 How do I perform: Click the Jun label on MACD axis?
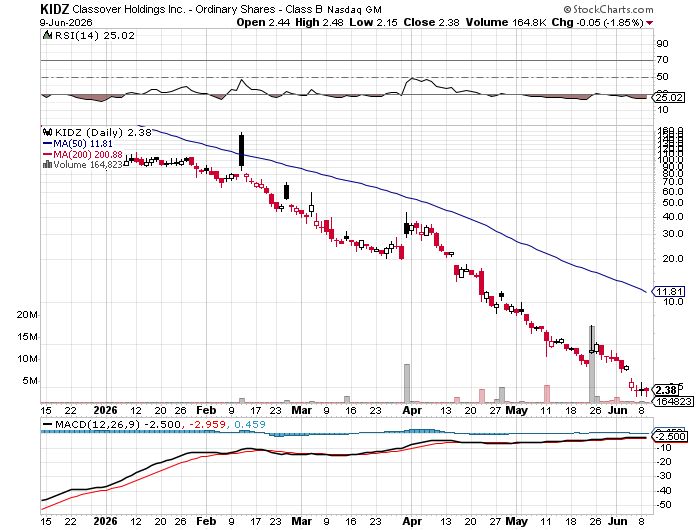point(618,521)
